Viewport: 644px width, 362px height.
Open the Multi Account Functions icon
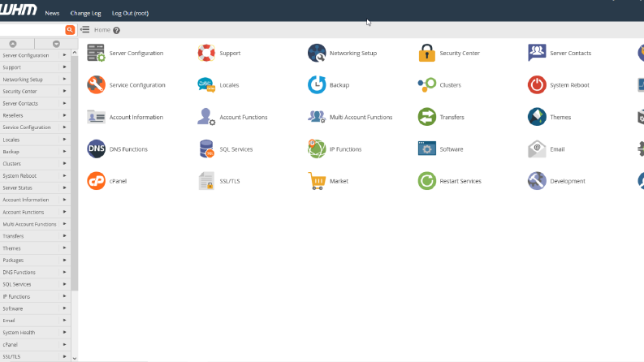317,117
